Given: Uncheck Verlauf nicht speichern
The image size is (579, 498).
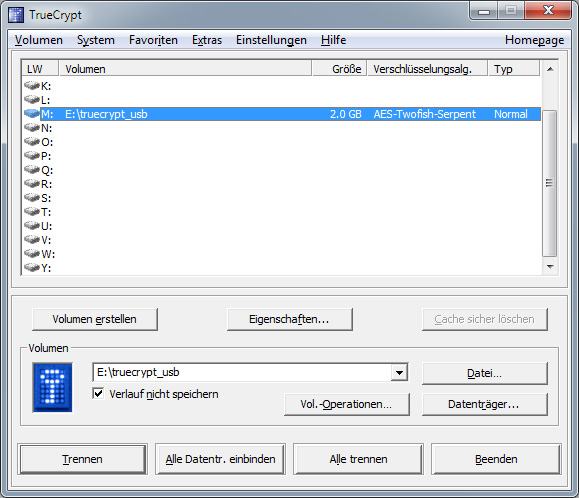Looking at the screenshot, I should (x=98, y=394).
